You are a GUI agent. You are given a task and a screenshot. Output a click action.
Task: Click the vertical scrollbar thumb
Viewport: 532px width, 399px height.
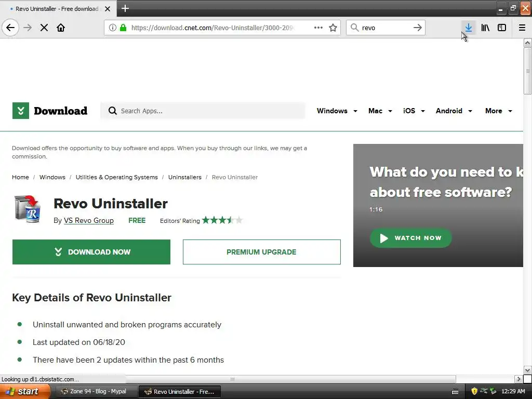coord(527,71)
